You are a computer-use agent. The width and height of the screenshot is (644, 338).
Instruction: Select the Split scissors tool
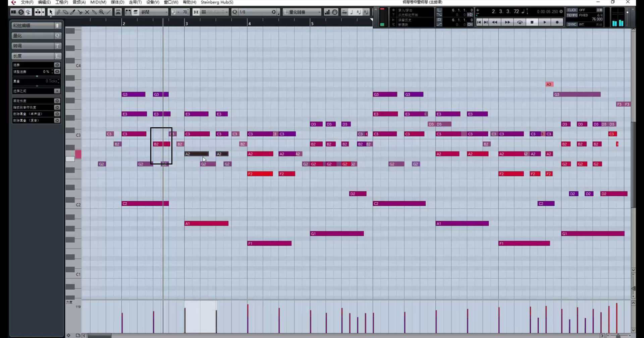[80, 12]
